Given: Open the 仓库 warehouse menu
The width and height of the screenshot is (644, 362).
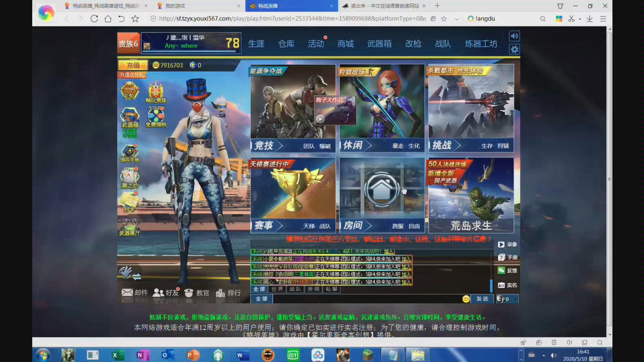Looking at the screenshot, I should coord(286,44).
